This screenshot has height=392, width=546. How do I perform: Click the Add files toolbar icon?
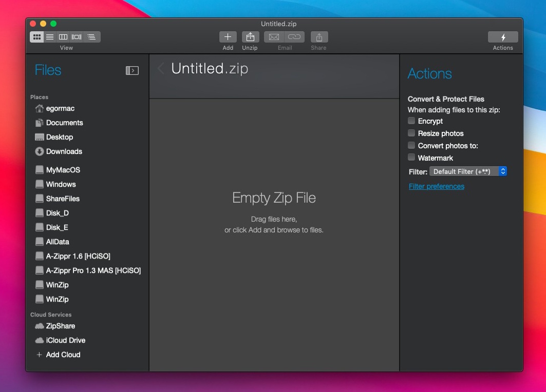[x=228, y=37]
